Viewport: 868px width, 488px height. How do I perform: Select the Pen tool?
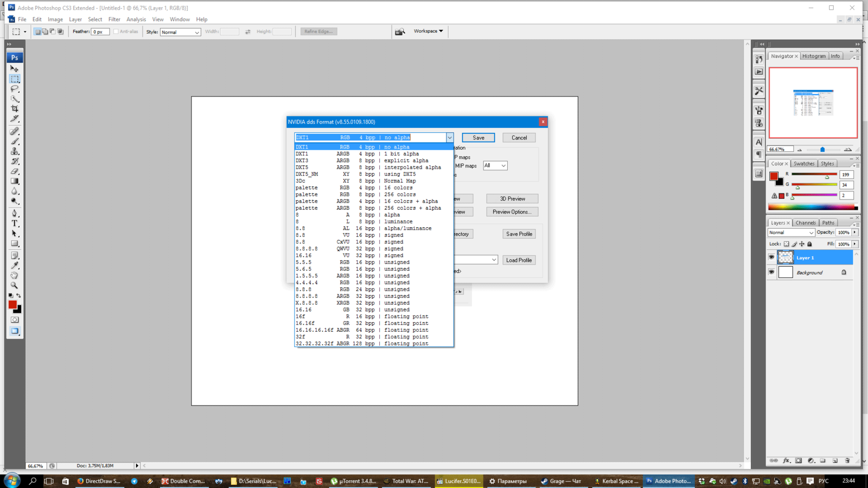[x=15, y=214]
